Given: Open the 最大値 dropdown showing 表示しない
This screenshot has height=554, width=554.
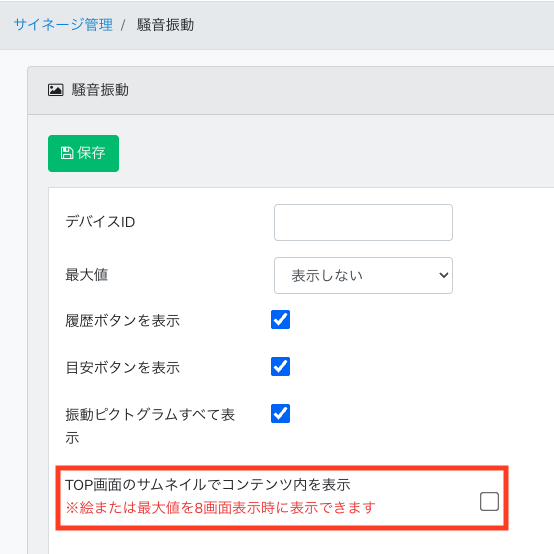Looking at the screenshot, I should (363, 276).
